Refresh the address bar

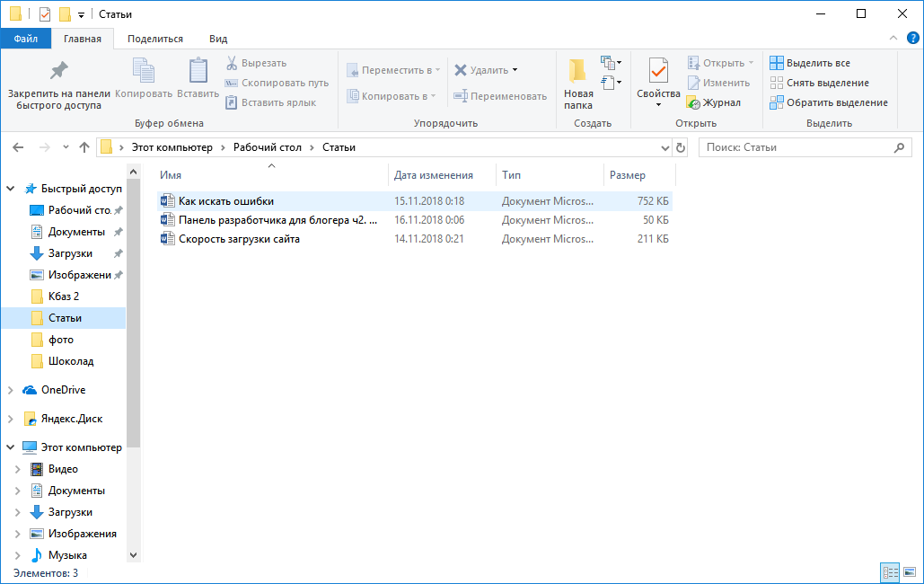pyautogui.click(x=681, y=147)
